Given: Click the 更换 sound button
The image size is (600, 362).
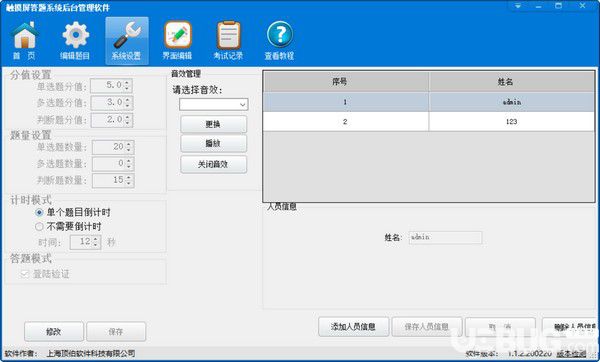Looking at the screenshot, I should pyautogui.click(x=214, y=124).
